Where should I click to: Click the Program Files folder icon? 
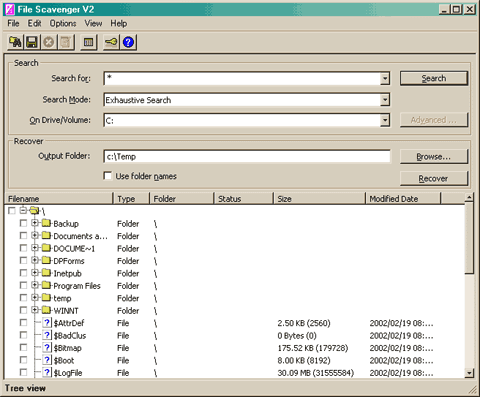pos(46,285)
